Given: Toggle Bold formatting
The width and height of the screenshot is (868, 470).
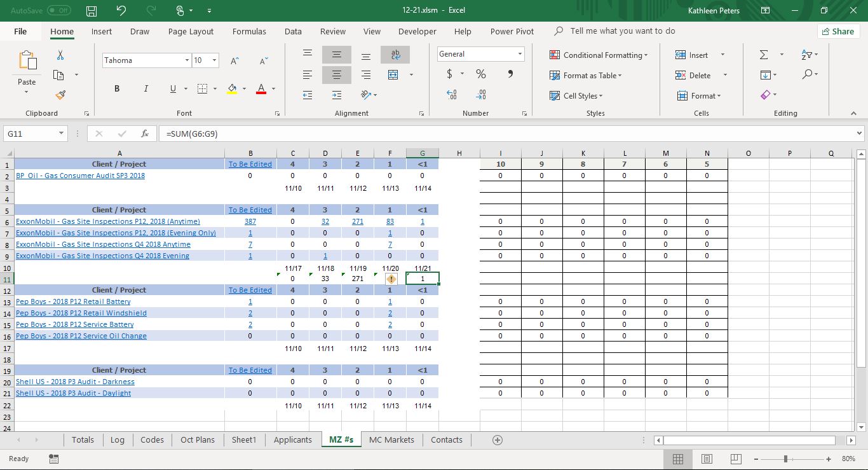Looking at the screenshot, I should pos(117,89).
